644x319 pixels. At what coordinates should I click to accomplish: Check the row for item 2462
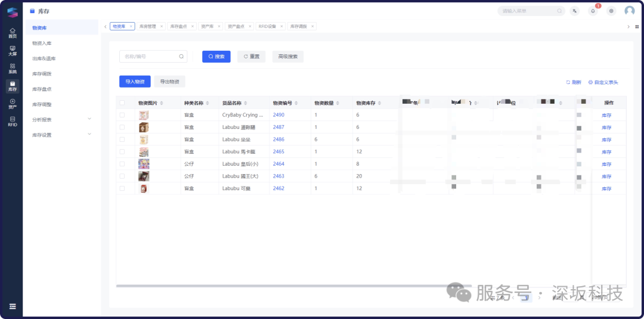[122, 188]
